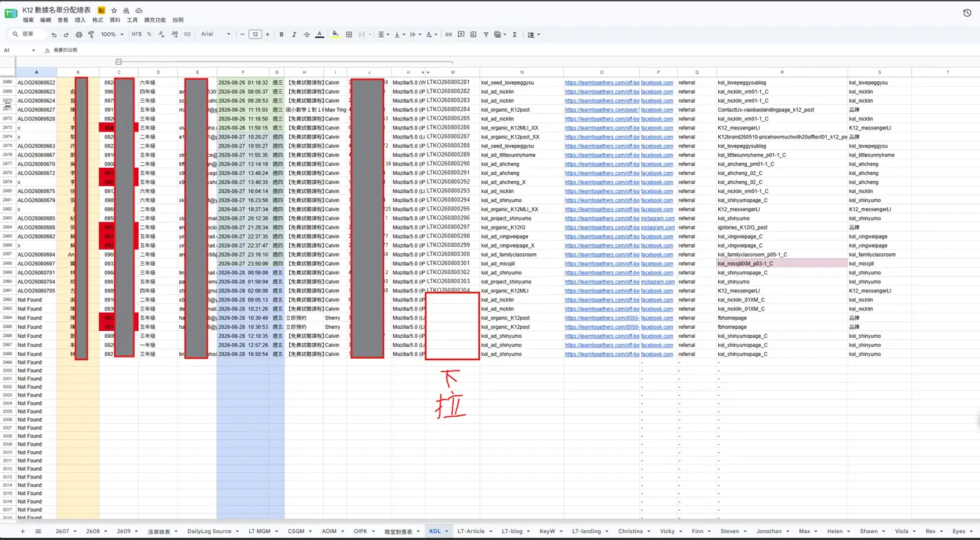Open the 查看 menu
Screen dimensions: 980x540
pyautogui.click(x=63, y=20)
